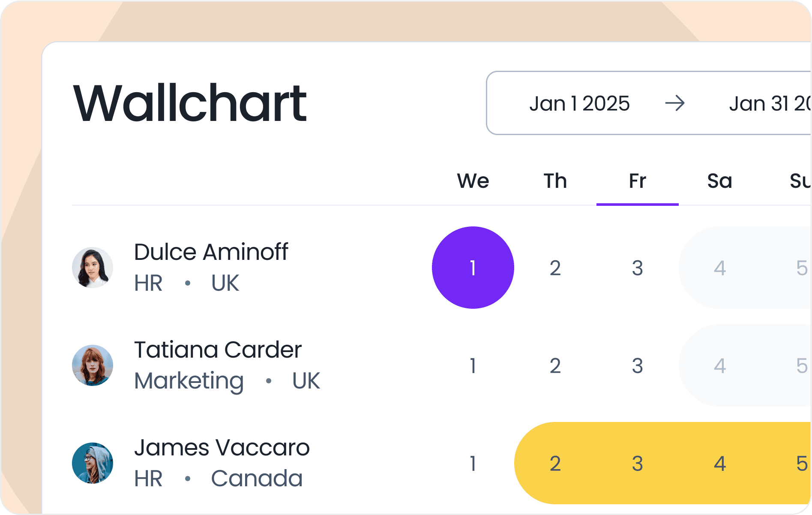Viewport: 812px width, 515px height.
Task: Select the Jan 1 2025 start date
Action: [579, 104]
